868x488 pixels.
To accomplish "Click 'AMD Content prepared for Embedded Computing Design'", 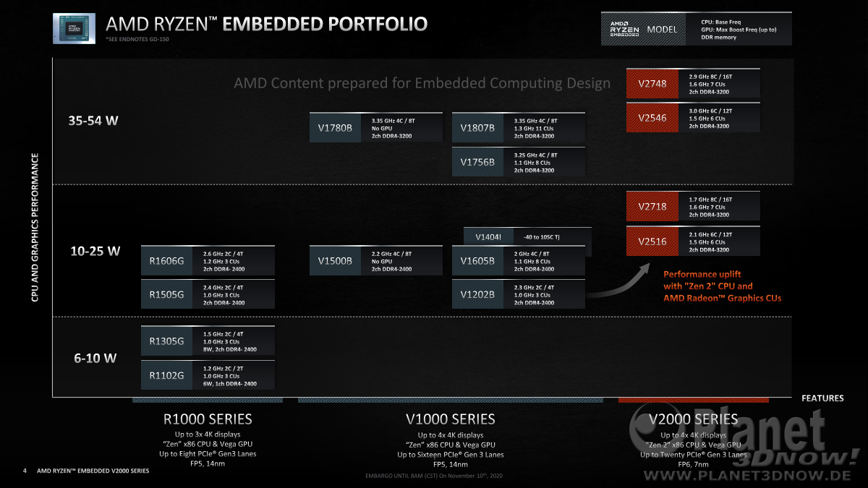I will 422,83.
